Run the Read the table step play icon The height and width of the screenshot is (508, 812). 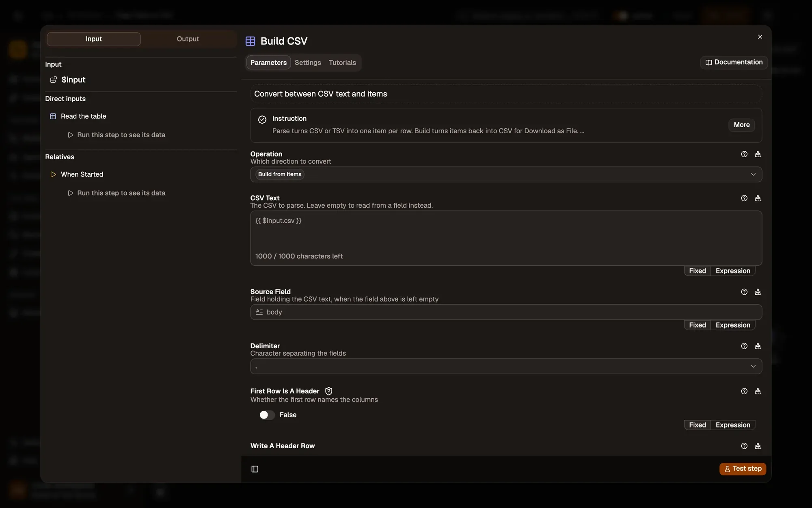70,135
